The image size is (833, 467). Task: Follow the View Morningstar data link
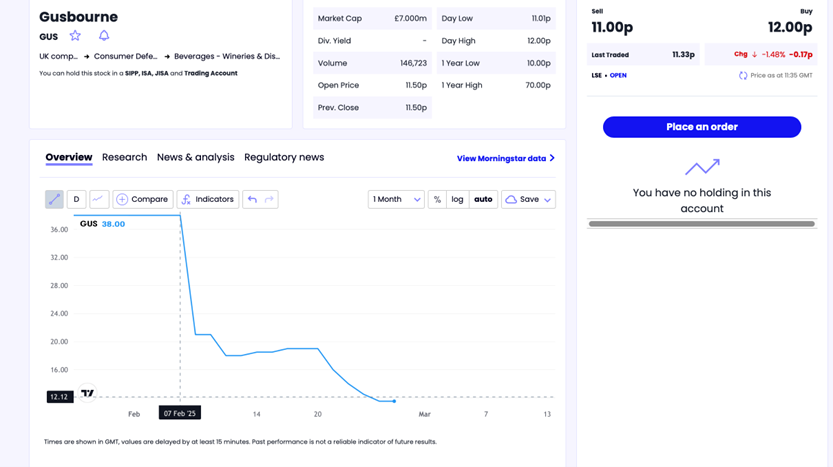point(506,158)
